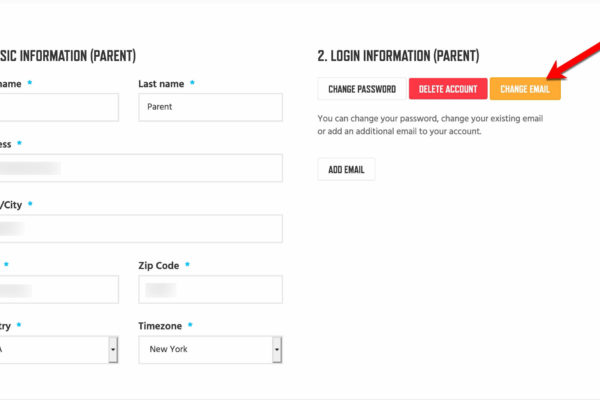Viewport: 600px width, 400px height.
Task: Click the red Delete Account button
Action: point(448,89)
